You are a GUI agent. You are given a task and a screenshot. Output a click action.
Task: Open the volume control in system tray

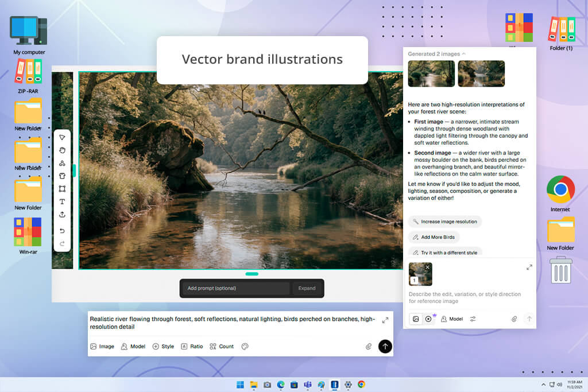point(559,385)
